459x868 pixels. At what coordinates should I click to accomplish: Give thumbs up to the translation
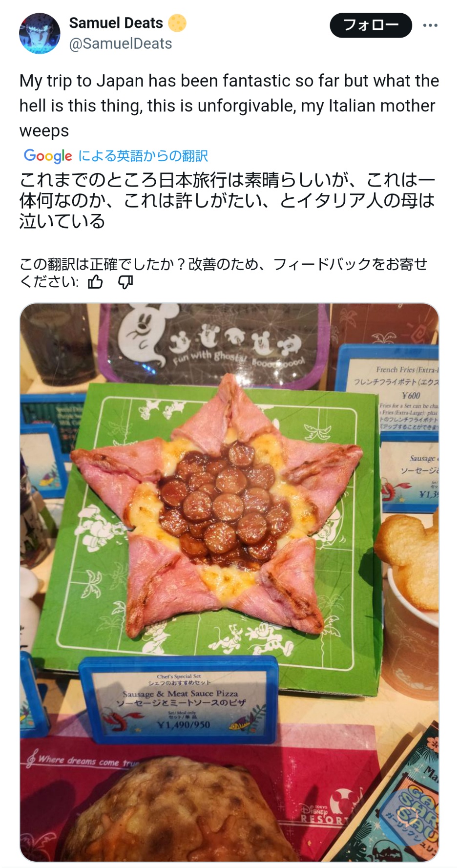pos(96,282)
